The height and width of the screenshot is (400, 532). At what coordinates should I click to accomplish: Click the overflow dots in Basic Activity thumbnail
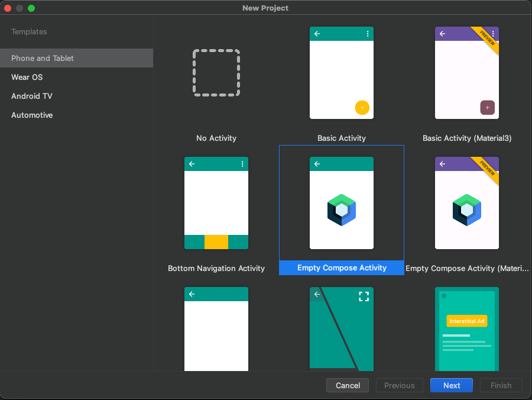pyautogui.click(x=368, y=34)
